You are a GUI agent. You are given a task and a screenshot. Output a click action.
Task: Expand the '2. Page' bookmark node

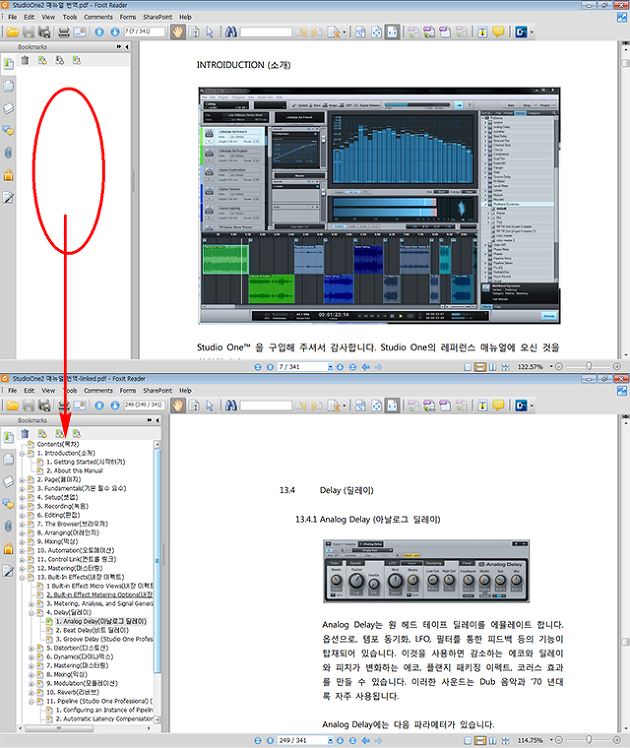point(22,480)
